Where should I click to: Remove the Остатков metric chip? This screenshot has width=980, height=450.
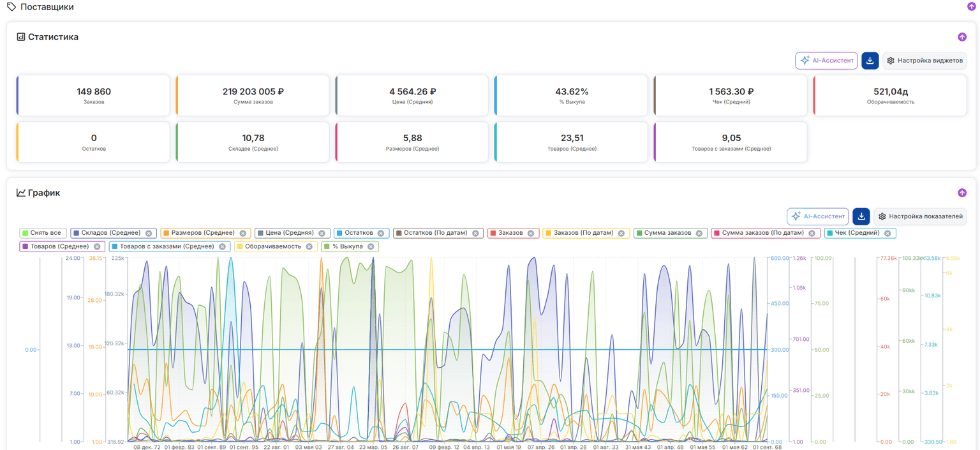tap(381, 234)
